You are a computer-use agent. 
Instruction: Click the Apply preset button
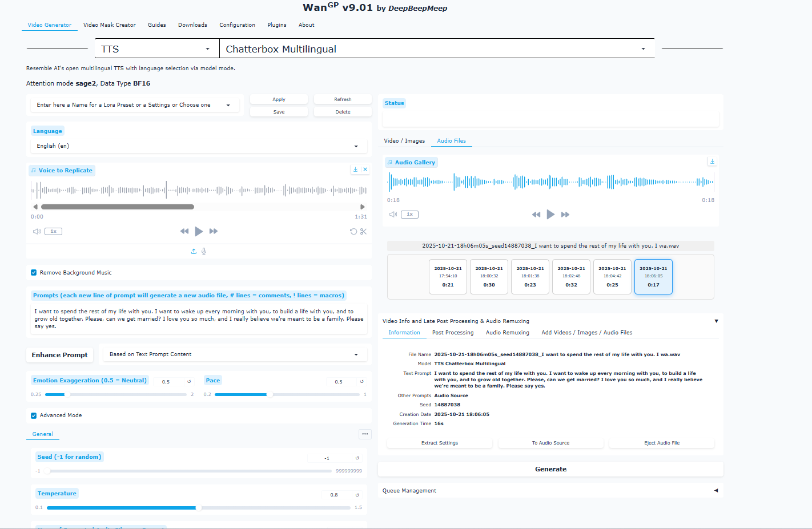click(279, 99)
